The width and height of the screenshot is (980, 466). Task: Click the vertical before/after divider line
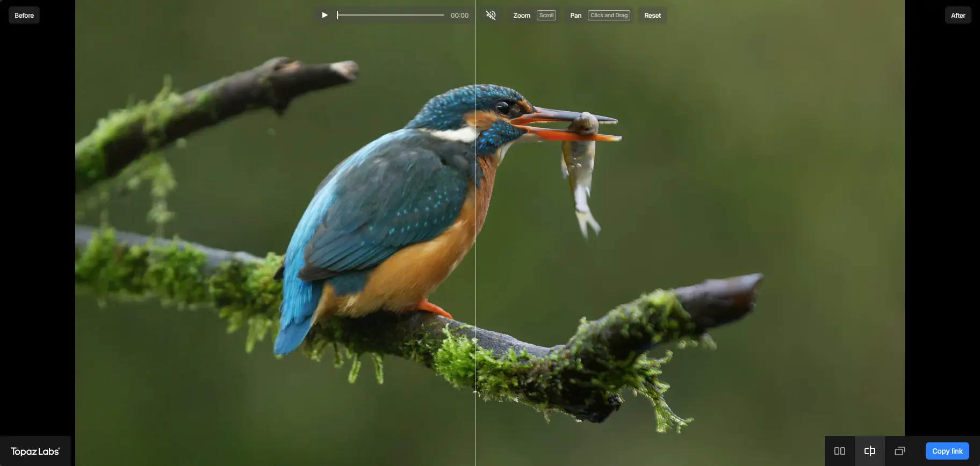click(x=475, y=242)
